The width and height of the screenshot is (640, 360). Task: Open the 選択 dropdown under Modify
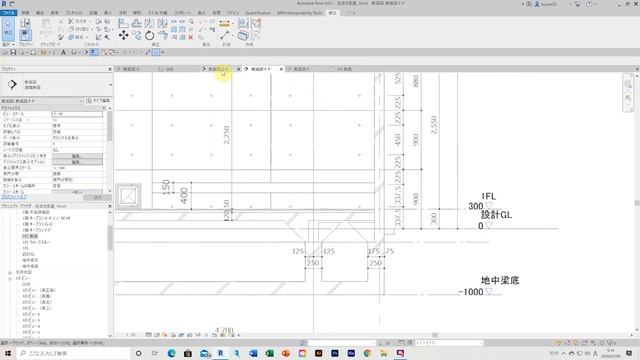coord(8,44)
